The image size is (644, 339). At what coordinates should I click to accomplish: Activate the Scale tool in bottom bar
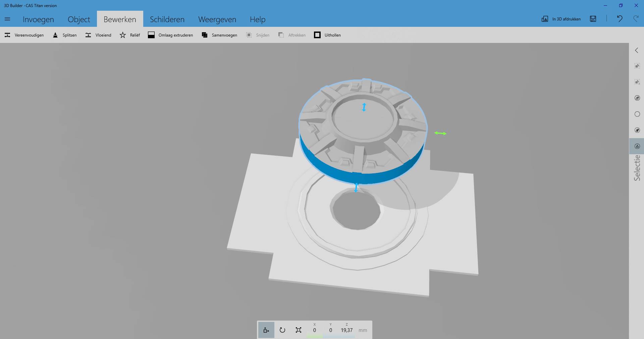coord(299,330)
